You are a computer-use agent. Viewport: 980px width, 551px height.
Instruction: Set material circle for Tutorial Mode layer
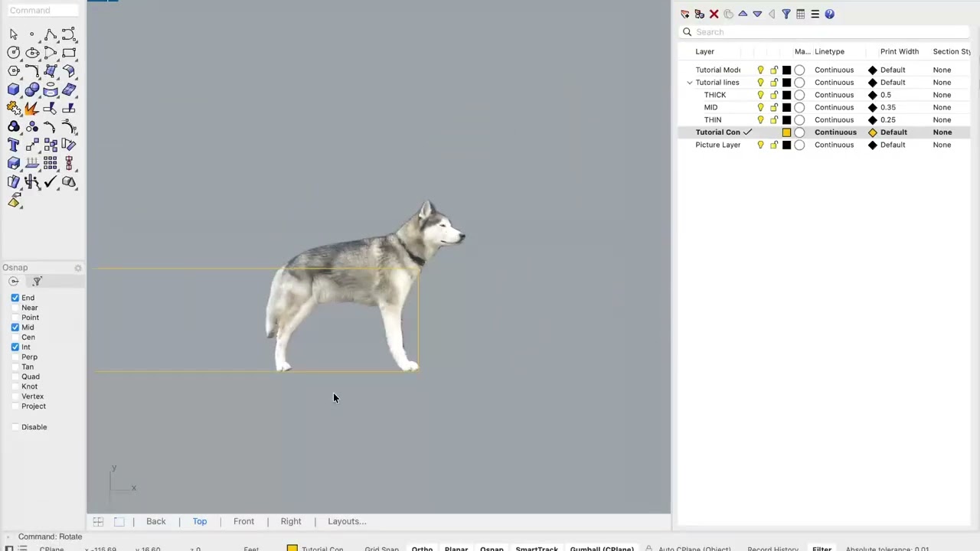[x=799, y=70]
